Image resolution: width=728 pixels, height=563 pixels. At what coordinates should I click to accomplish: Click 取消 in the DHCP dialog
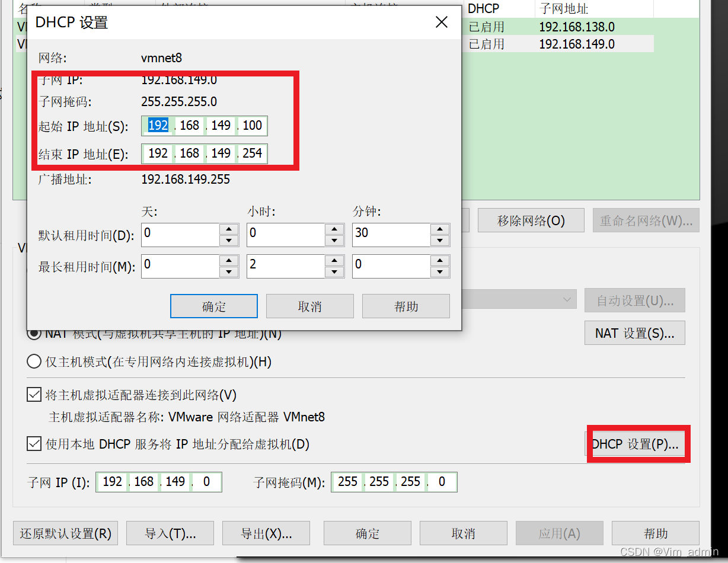coord(310,306)
